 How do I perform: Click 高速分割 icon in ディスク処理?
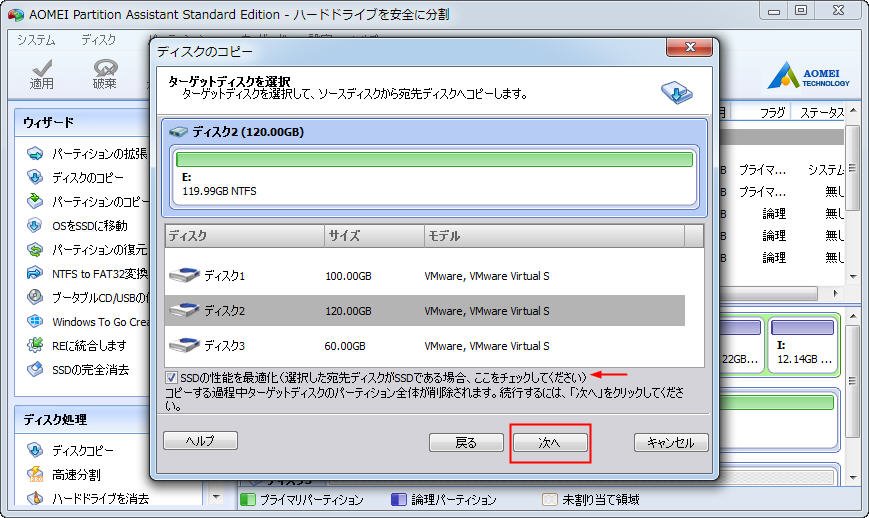coord(35,474)
